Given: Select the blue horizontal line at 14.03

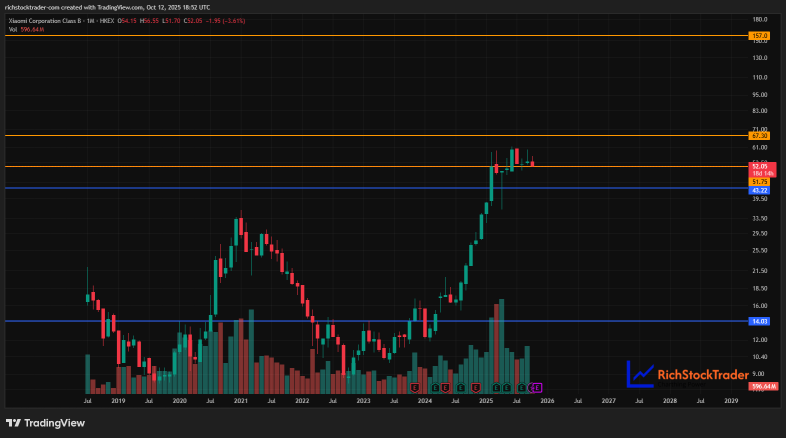Looking at the screenshot, I should coord(300,321).
